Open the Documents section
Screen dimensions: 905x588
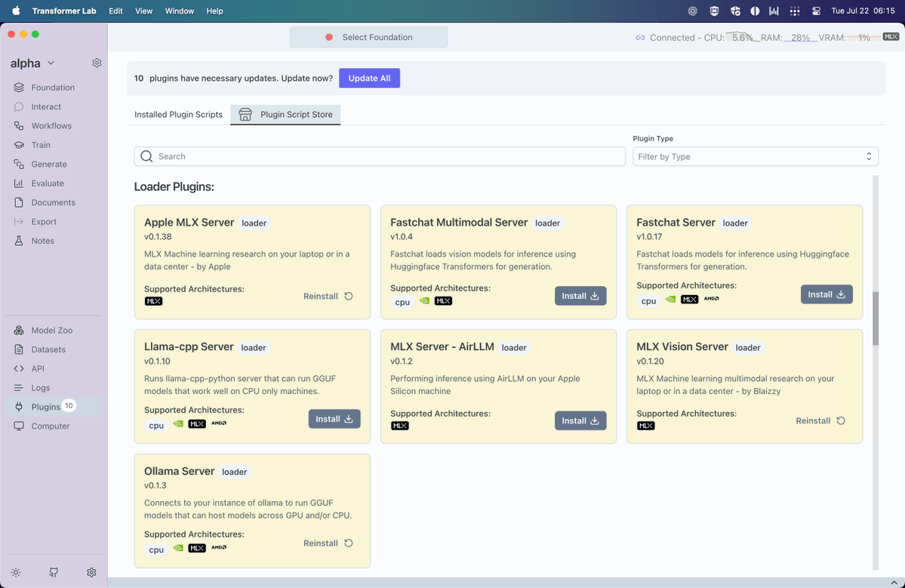pos(53,202)
